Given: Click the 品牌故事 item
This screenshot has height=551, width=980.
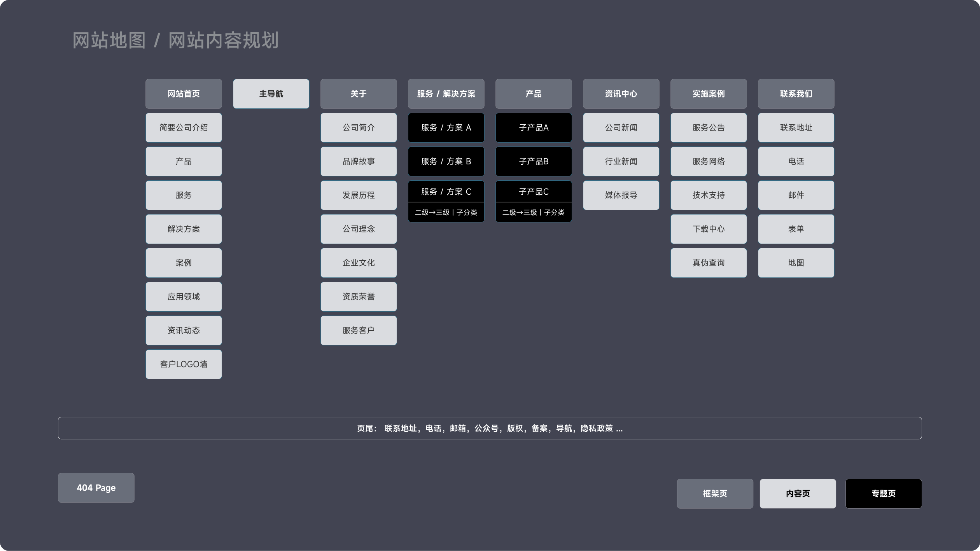Looking at the screenshot, I should tap(359, 161).
